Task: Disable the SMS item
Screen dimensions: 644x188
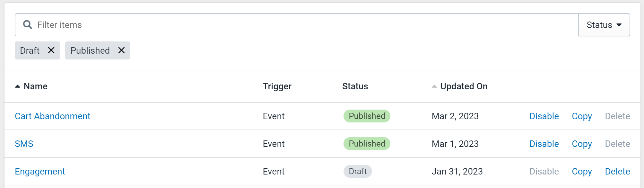Action: pyautogui.click(x=544, y=144)
